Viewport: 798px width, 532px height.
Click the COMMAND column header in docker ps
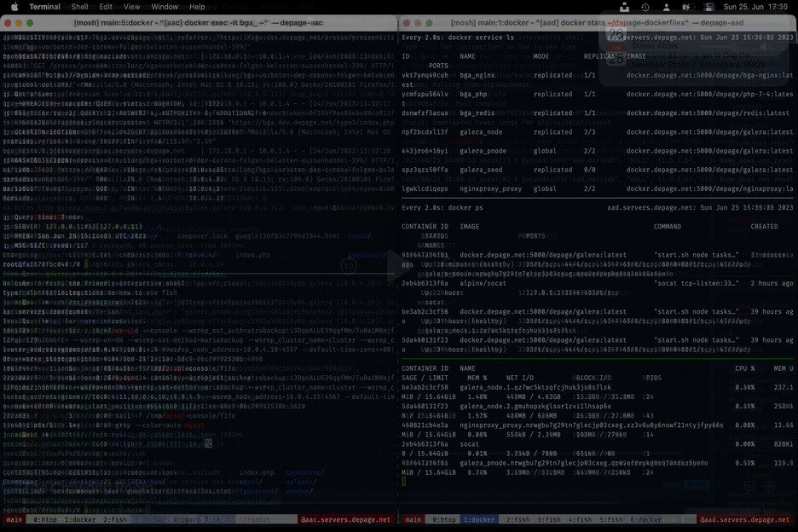668,227
